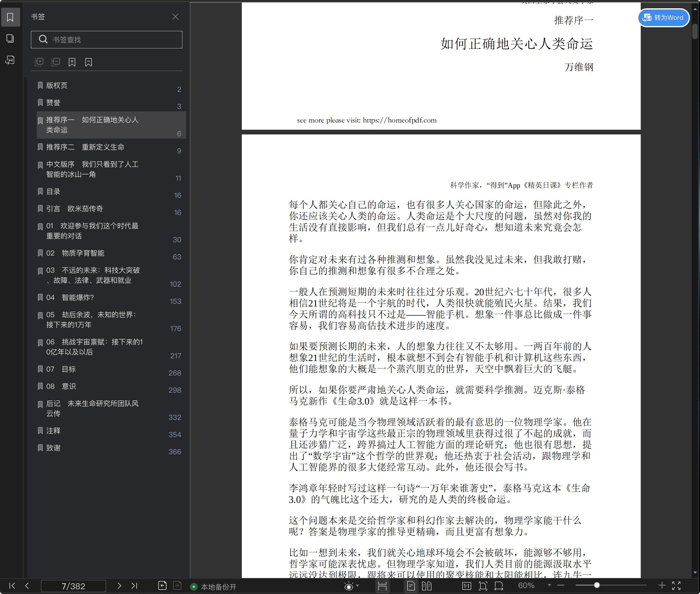Open chapter 02 物质孕育智能
The width and height of the screenshot is (700, 594).
click(x=111, y=253)
